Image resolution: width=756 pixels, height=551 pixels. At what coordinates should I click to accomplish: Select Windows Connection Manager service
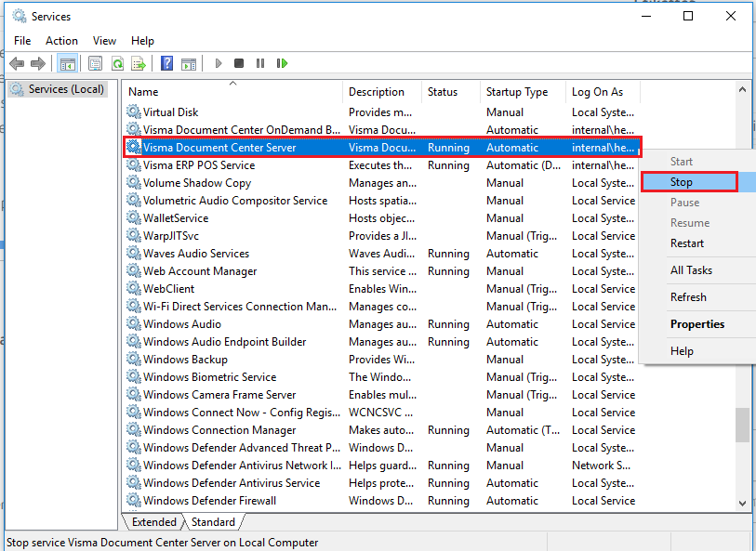tap(382, 430)
